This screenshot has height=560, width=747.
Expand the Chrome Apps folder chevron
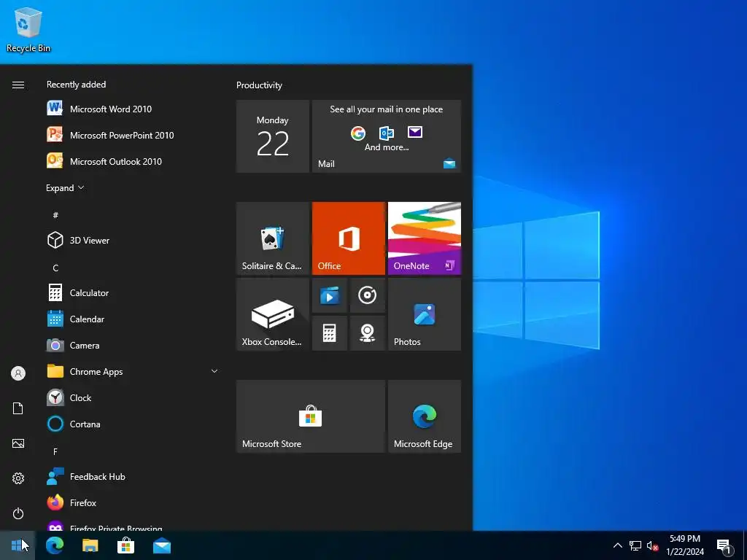coord(214,371)
